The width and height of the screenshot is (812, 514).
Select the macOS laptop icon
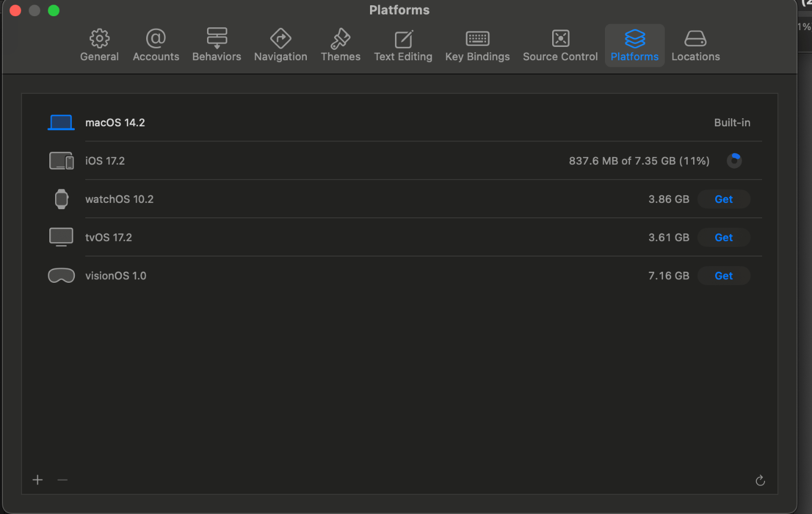[x=61, y=122]
